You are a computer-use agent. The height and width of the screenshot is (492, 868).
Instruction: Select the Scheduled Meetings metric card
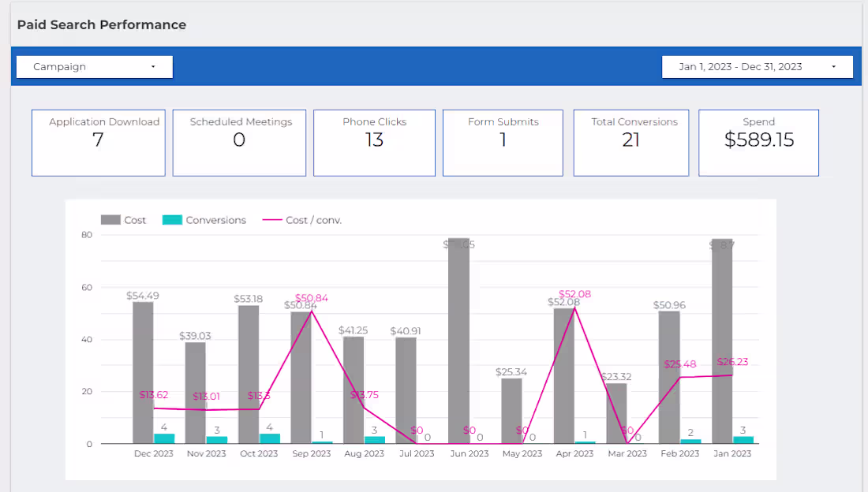click(x=239, y=142)
